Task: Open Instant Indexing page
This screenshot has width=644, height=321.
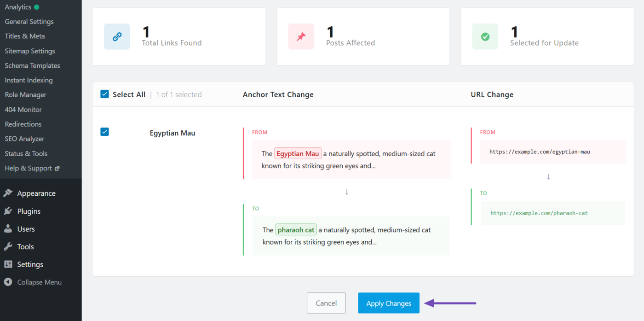Action: click(x=29, y=80)
